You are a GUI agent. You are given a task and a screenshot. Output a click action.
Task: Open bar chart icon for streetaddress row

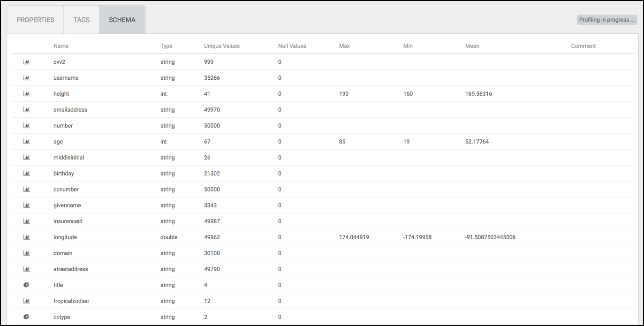tap(27, 269)
